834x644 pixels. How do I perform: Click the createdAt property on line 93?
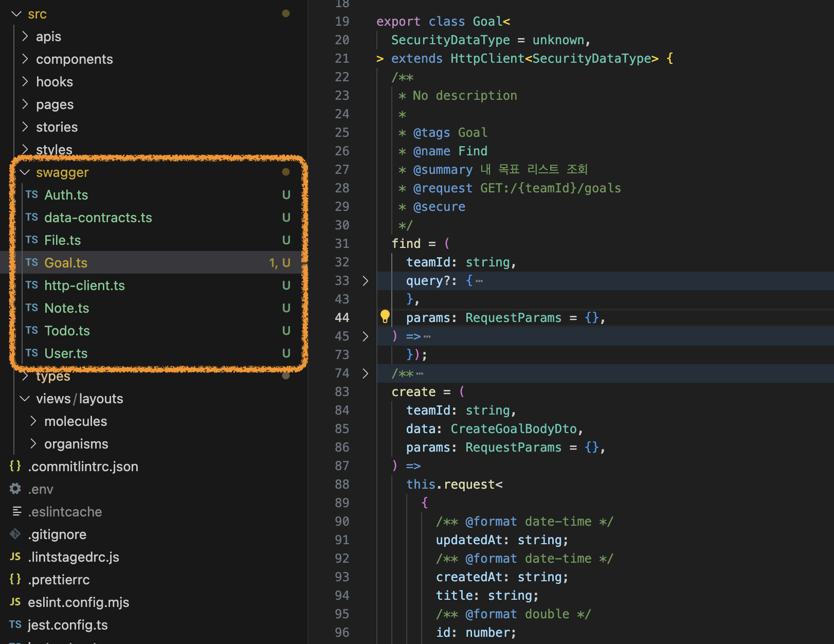(469, 577)
